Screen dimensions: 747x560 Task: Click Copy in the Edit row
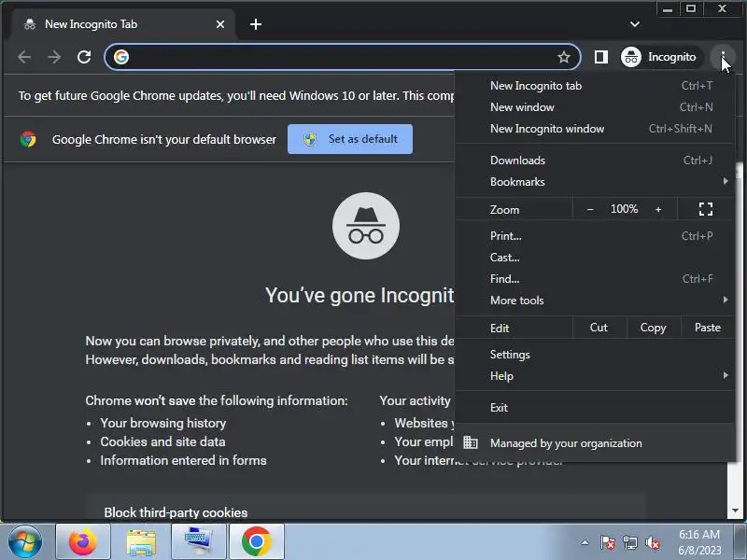click(653, 328)
